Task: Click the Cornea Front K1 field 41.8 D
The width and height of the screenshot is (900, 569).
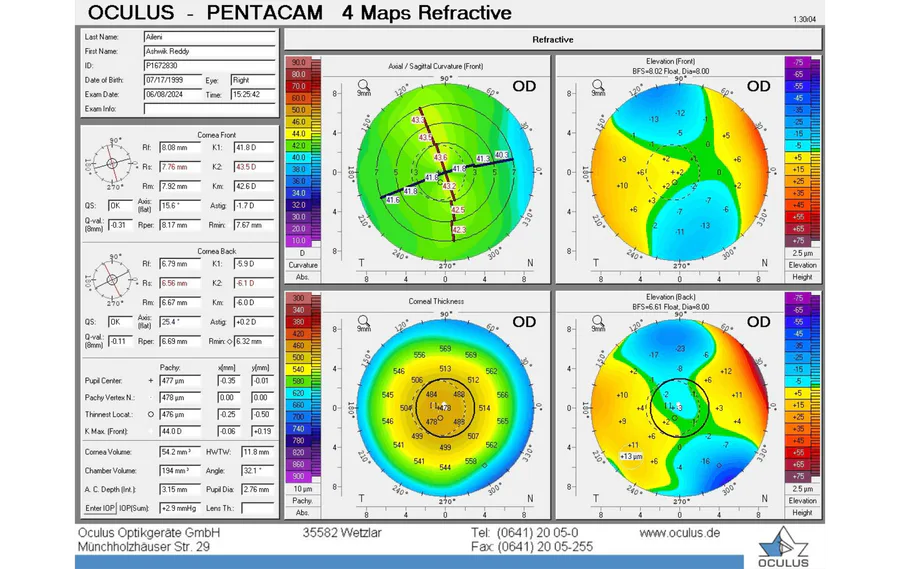Action: tap(254, 148)
